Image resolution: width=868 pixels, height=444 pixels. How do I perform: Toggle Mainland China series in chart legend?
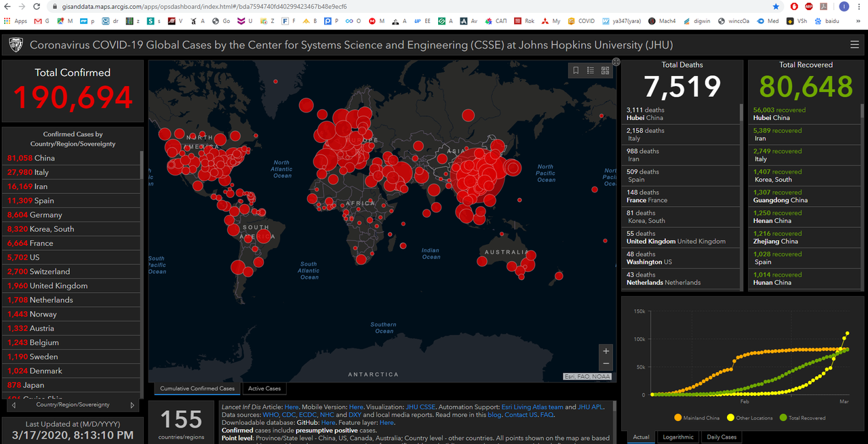[x=697, y=418]
